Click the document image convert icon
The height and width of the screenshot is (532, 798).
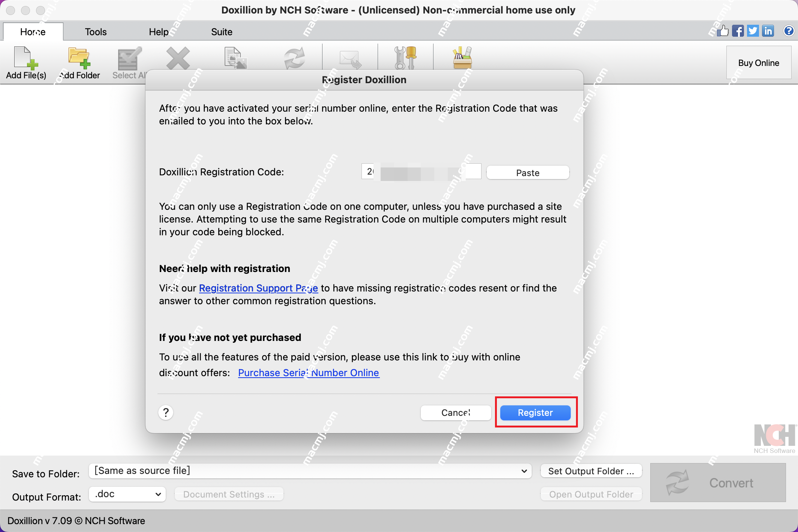coord(235,58)
